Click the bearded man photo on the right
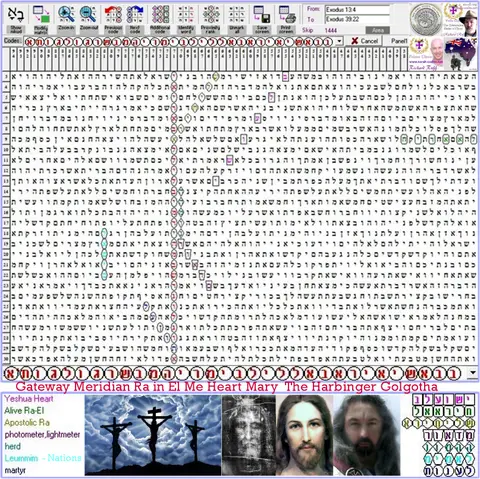Viewport: 480px width, 479px height. pos(367,435)
